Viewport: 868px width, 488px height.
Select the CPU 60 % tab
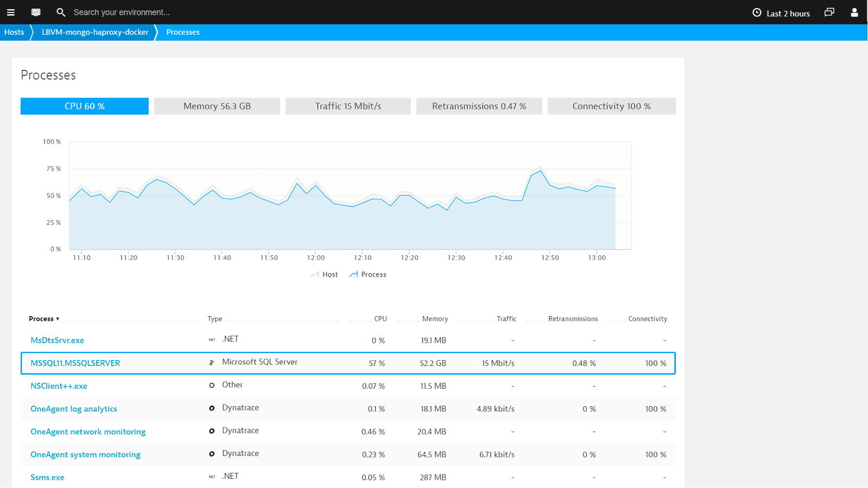85,106
